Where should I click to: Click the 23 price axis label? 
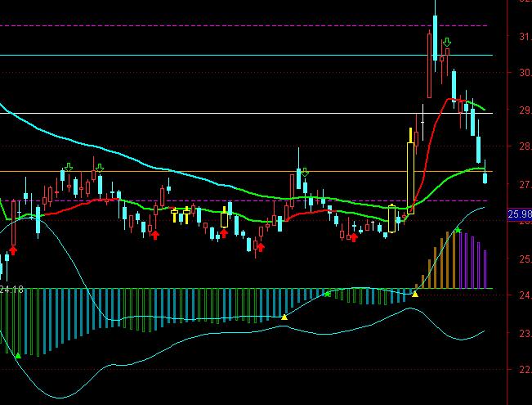click(522, 334)
